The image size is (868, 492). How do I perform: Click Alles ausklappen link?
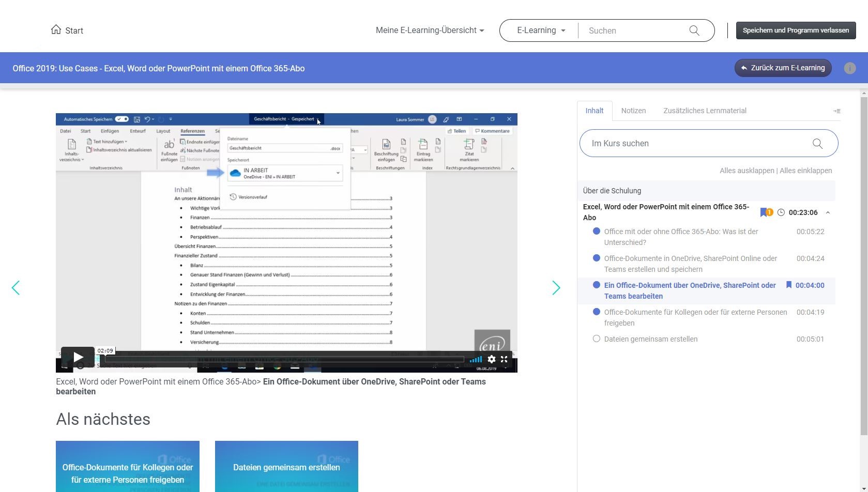[x=747, y=171]
